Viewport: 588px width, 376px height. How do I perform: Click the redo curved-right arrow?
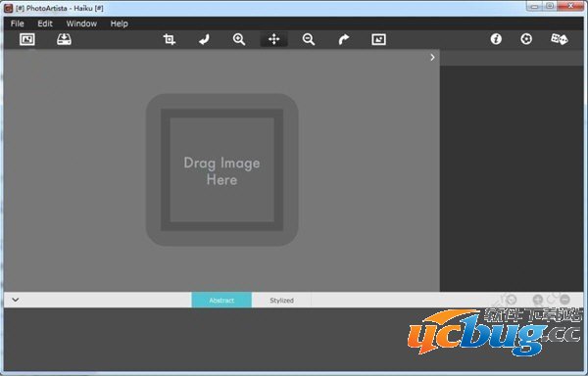[x=344, y=39]
